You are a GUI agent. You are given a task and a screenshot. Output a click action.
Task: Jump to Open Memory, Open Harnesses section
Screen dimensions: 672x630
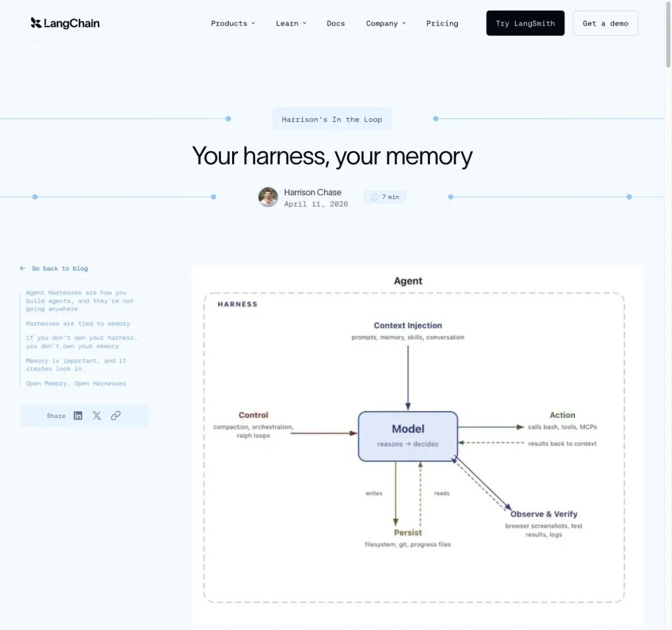(x=76, y=383)
